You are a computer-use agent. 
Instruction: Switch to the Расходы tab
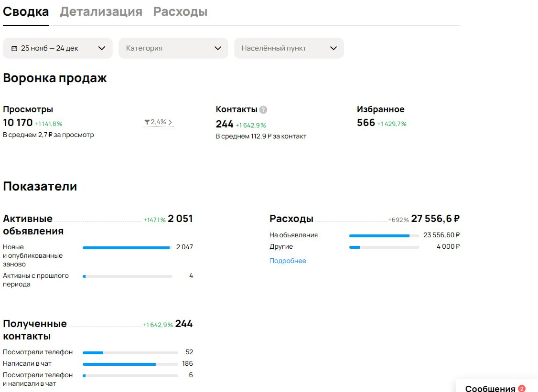(x=180, y=11)
